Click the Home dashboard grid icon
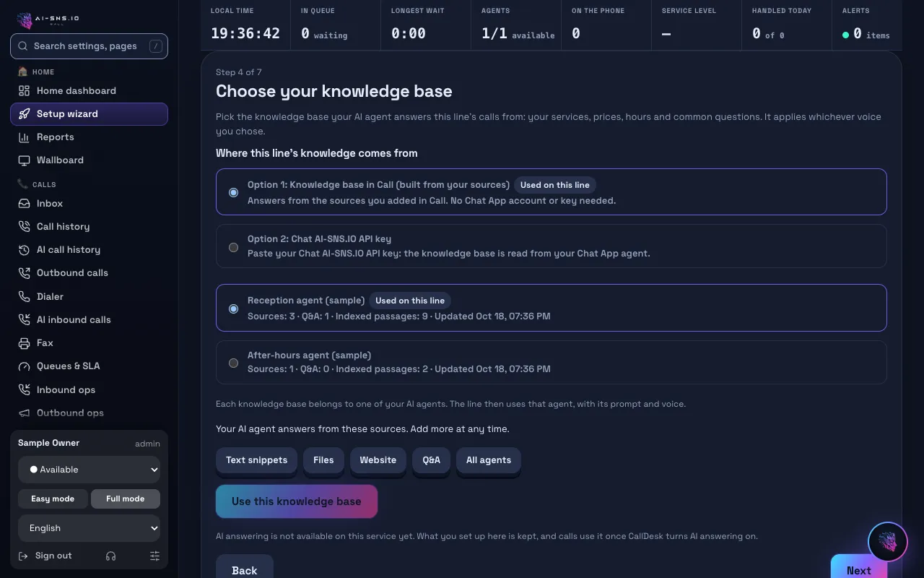924x578 pixels. click(24, 90)
